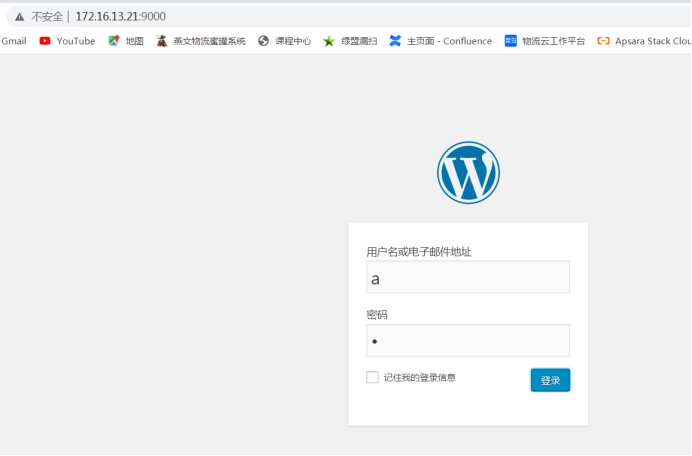Open the 主页面 - Confluence bookmark label
Viewport: 692px width, 456px height.
[x=449, y=41]
